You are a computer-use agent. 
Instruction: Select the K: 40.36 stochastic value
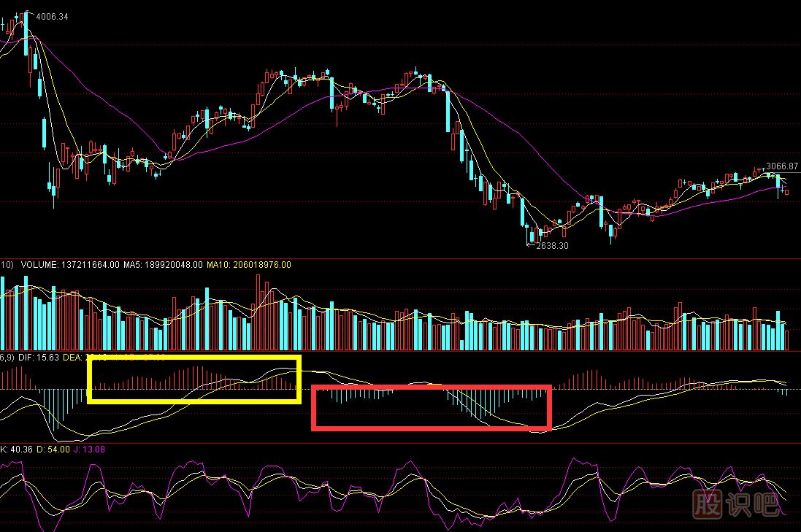[x=16, y=449]
